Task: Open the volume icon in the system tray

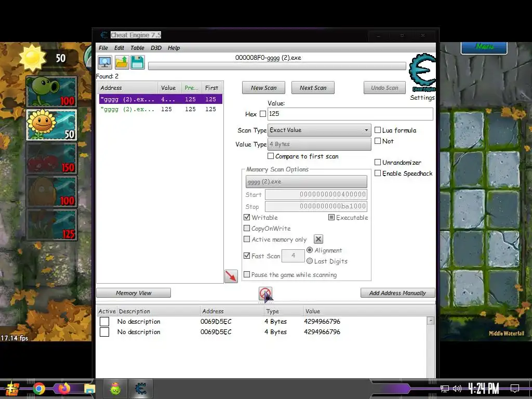Action: pos(457,389)
